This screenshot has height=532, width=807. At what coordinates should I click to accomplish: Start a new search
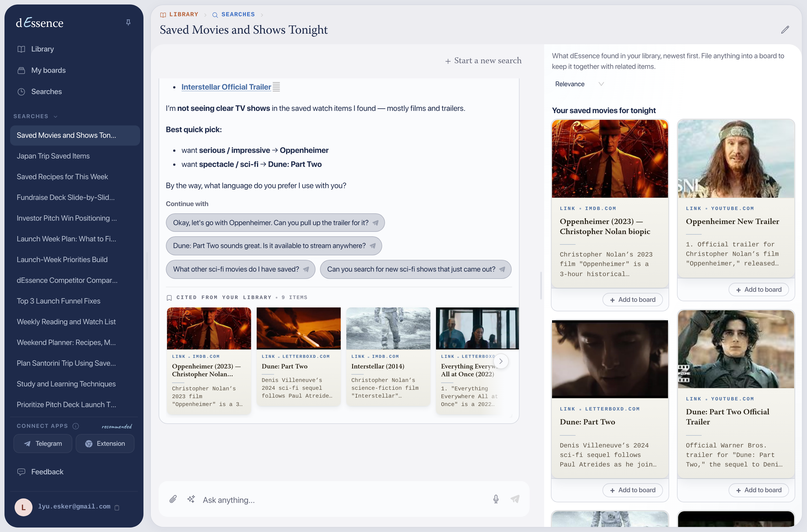point(483,60)
